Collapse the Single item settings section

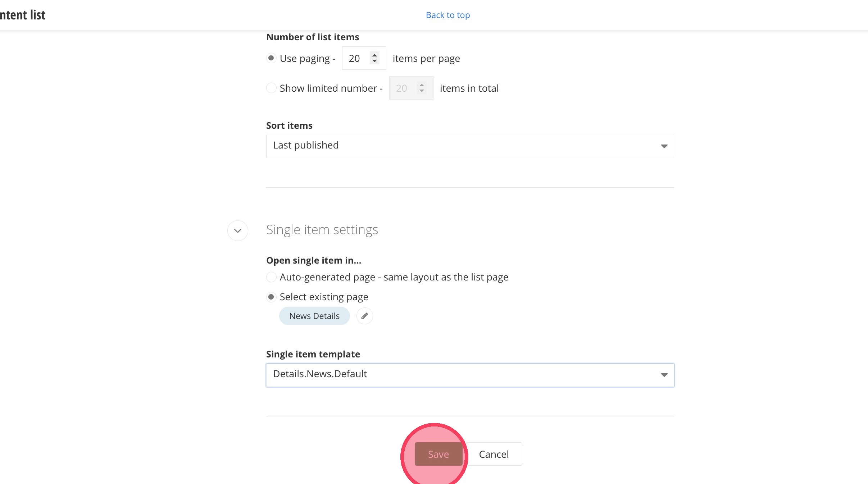pos(238,230)
